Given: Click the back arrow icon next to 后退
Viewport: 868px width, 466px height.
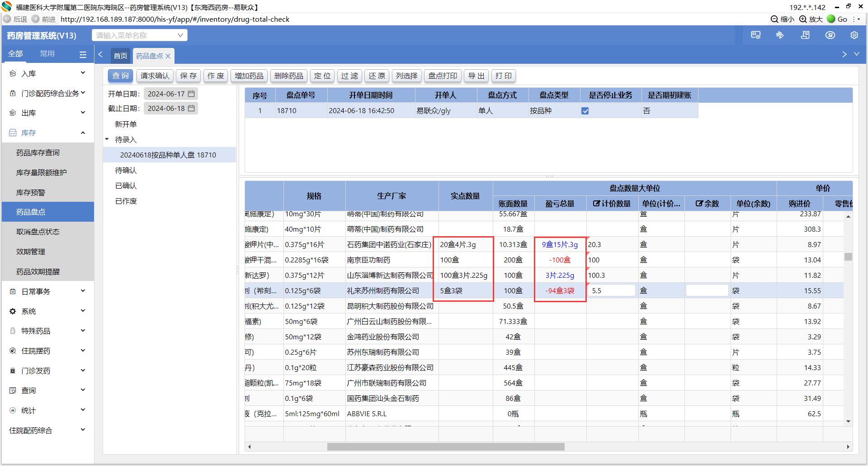Looking at the screenshot, I should tap(7, 19).
